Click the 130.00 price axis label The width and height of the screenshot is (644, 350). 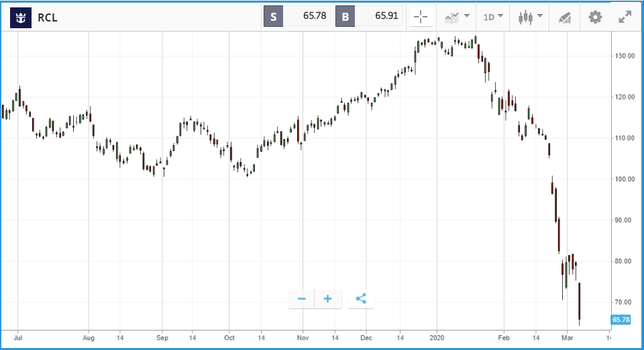[625, 56]
